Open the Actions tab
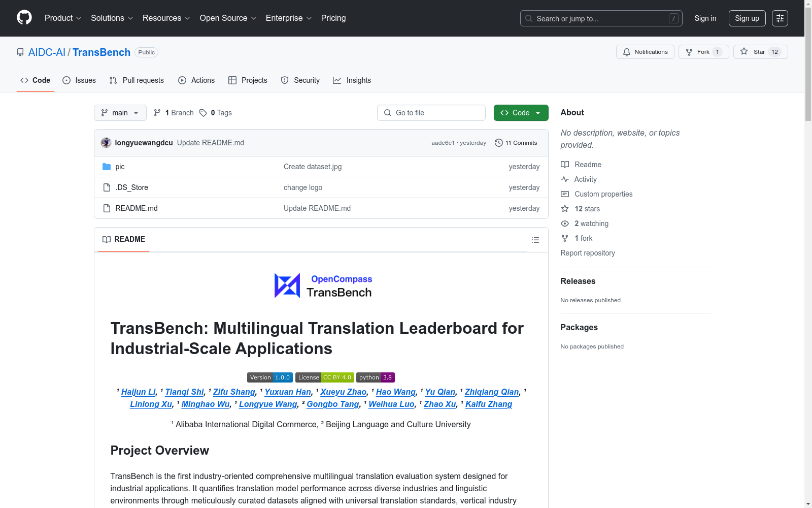 point(196,80)
